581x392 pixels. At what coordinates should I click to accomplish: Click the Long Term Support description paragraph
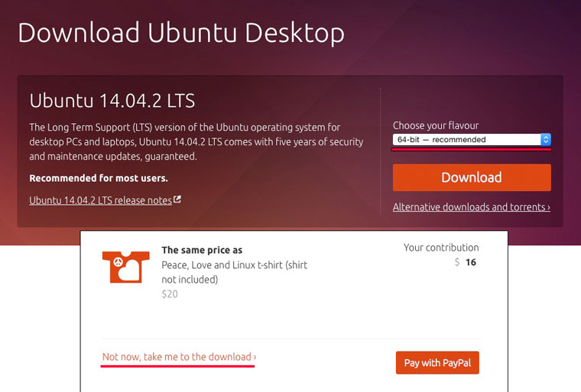(x=196, y=141)
